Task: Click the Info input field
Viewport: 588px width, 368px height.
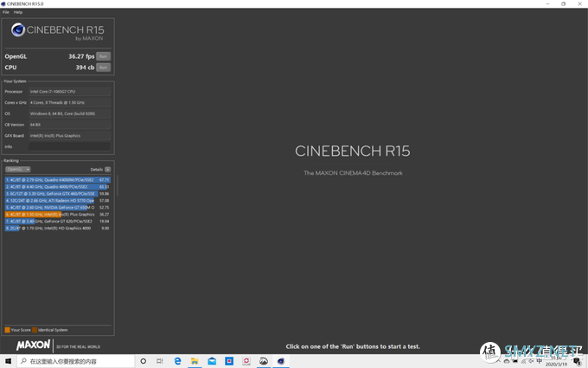Action: click(70, 146)
